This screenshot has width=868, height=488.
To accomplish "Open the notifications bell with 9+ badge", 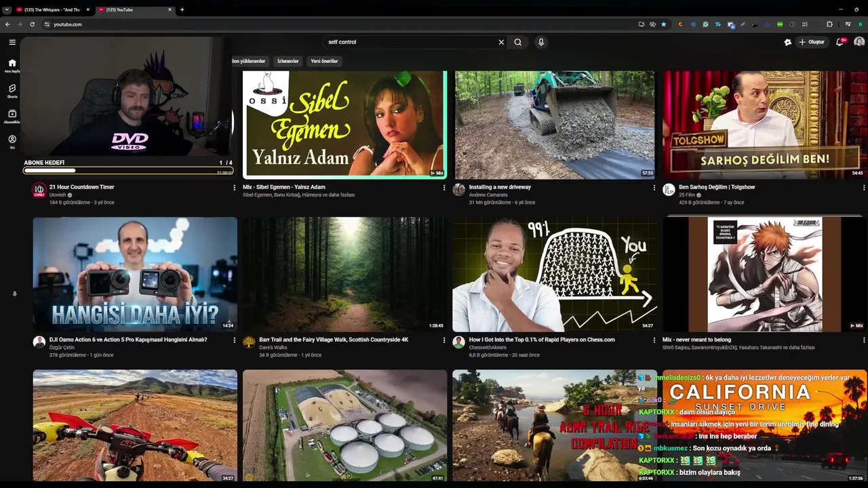I will point(840,42).
